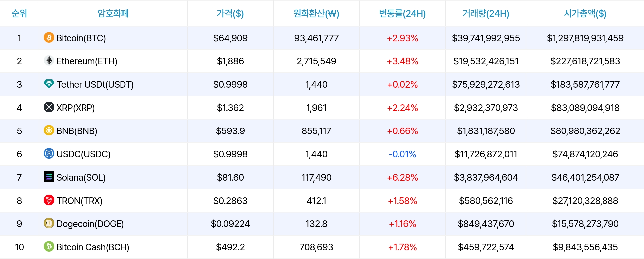
Task: Click the 거래량(24H) column header
Action: (486, 13)
